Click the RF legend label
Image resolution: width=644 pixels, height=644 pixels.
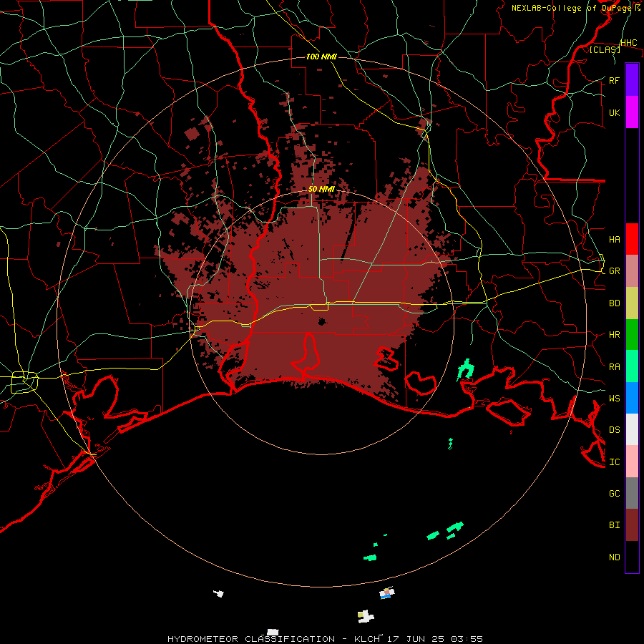(x=614, y=80)
